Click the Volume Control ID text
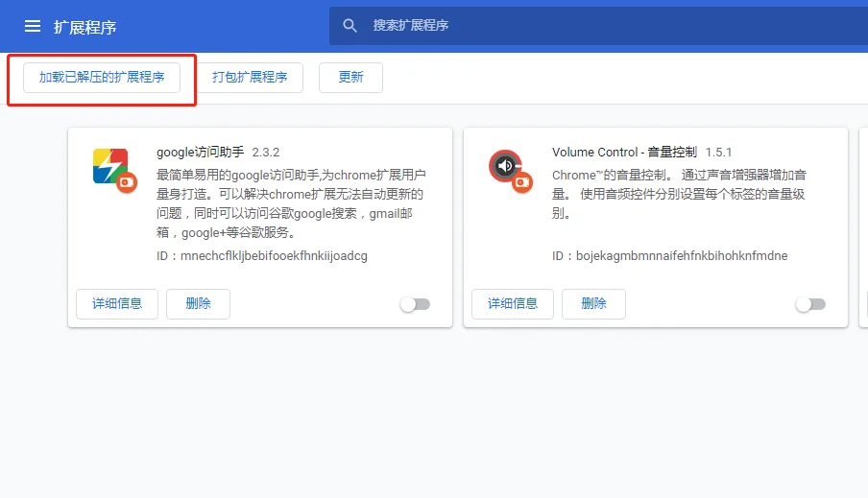Screen dimensions: 868x498 [670, 256]
